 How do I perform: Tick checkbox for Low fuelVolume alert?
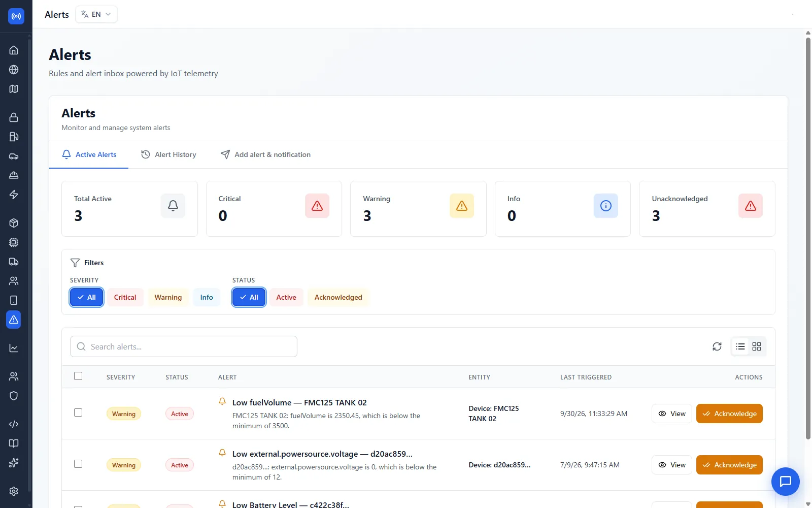[x=78, y=412]
